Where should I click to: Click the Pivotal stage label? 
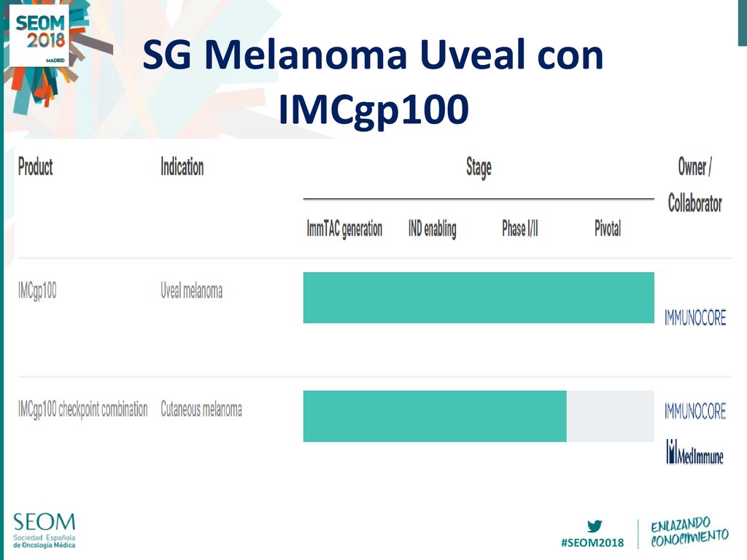pyautogui.click(x=608, y=228)
